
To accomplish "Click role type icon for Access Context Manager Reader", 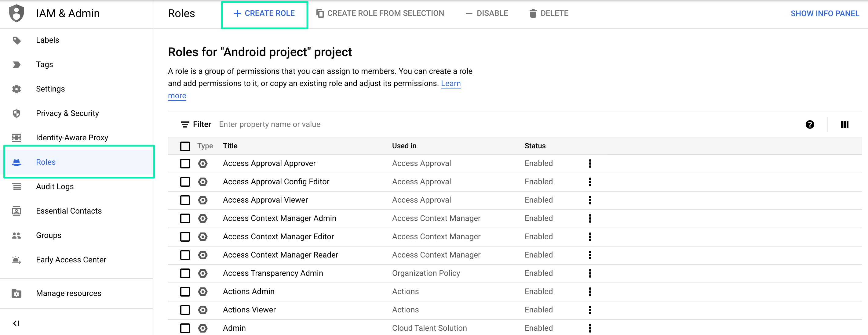I will pos(202,255).
